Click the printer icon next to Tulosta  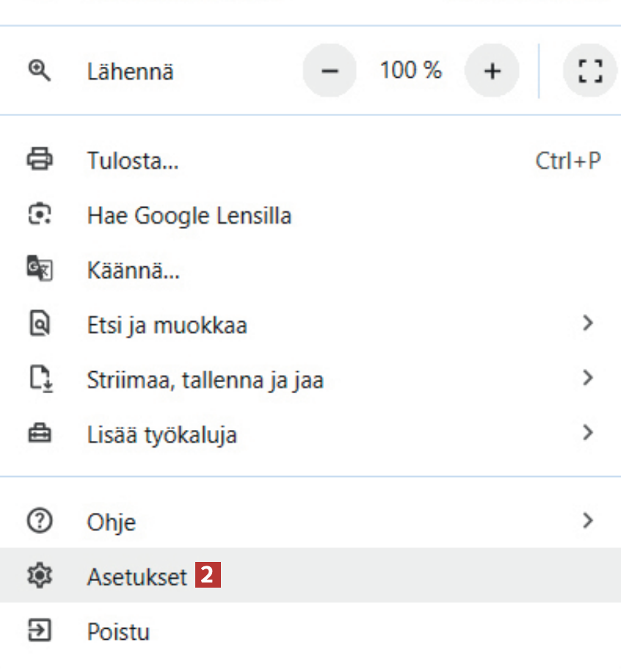39,160
